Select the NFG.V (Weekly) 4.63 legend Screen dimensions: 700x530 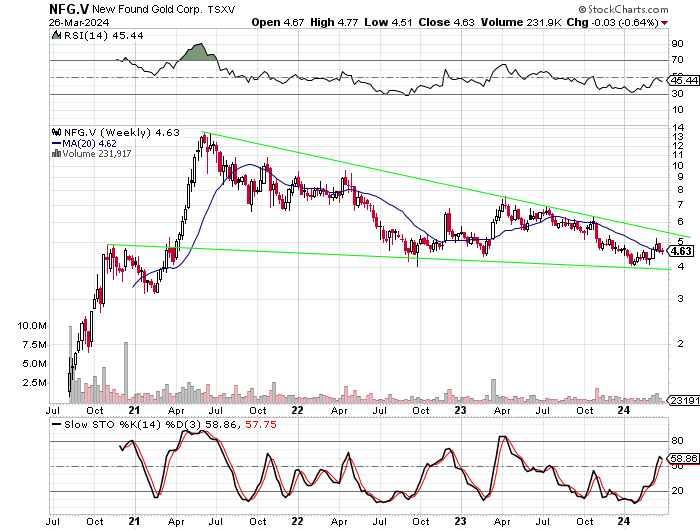click(x=121, y=133)
